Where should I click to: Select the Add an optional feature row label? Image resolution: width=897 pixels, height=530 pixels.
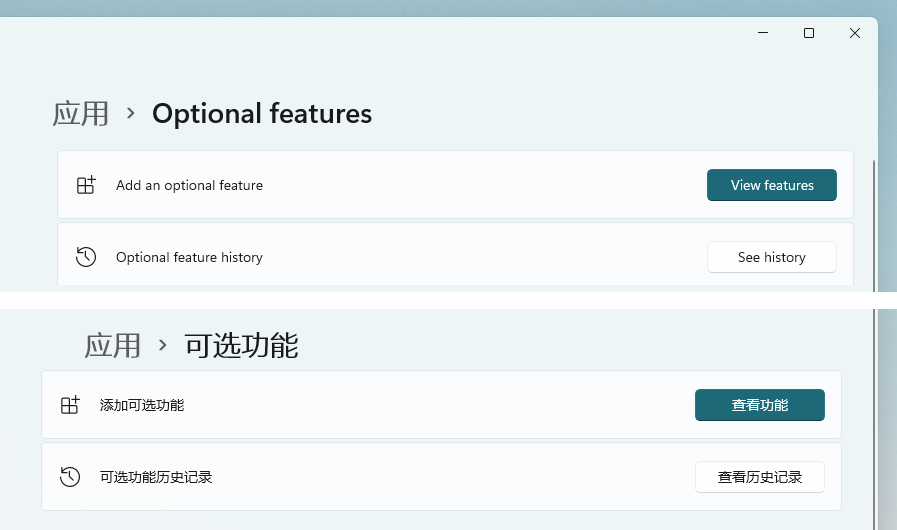189,185
